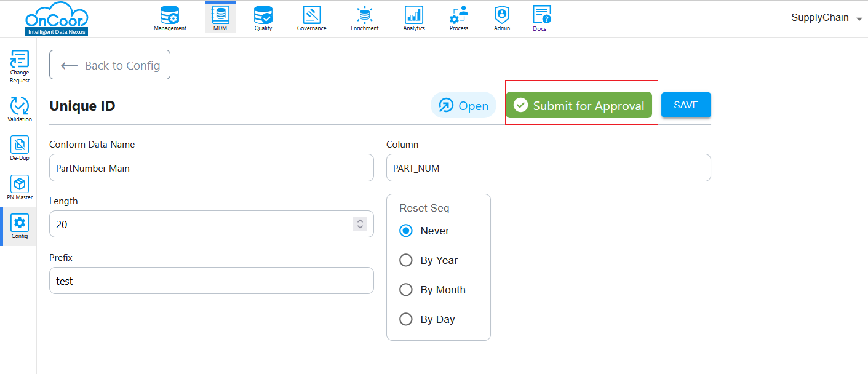Focus the Column field containing PART_NUM
The height and width of the screenshot is (374, 868).
click(549, 167)
